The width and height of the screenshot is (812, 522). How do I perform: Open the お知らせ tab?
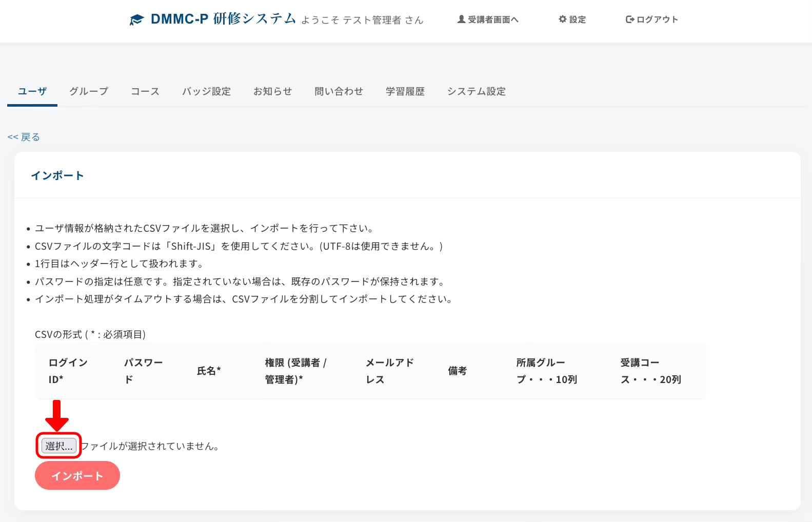[x=272, y=91]
